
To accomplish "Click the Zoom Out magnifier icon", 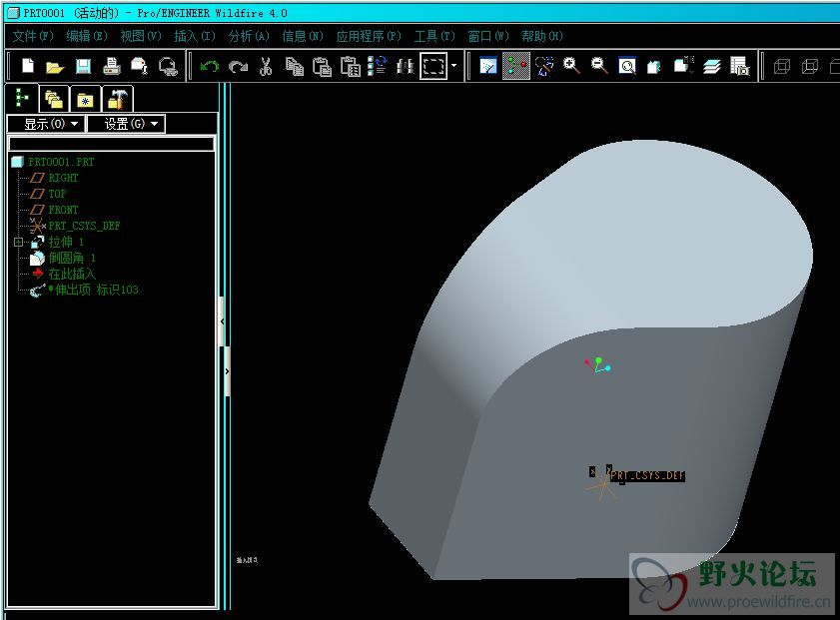I will (599, 66).
